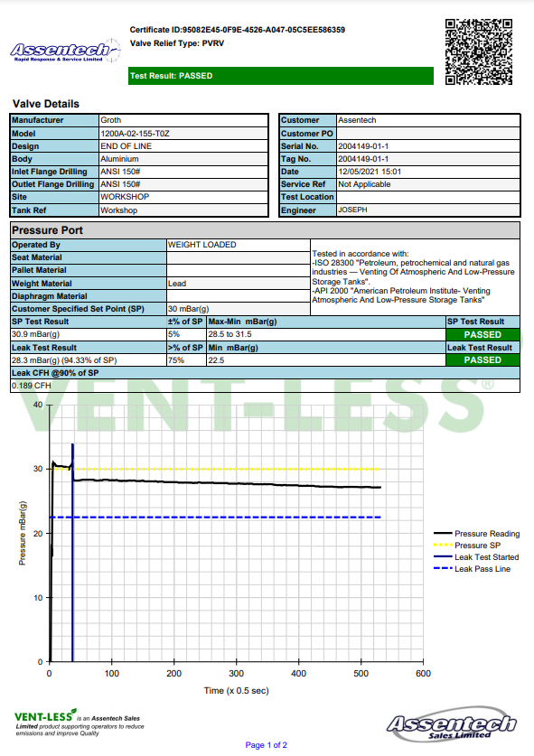This screenshot has width=534, height=756.
Task: Click the 'Pressure mBar(g)' axis label
Action: 23,533
